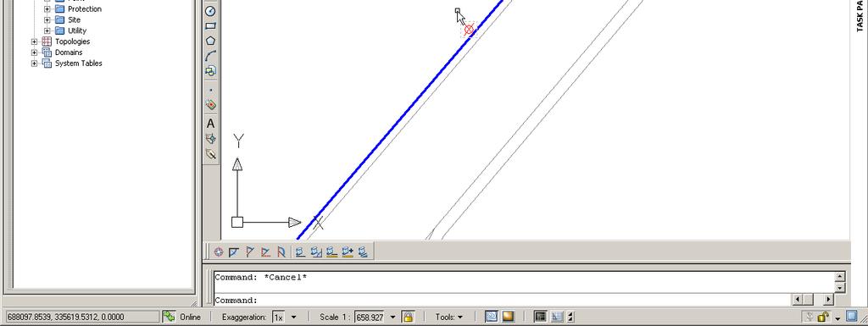Open the Tools dropdown menu
This screenshot has width=868, height=326.
click(x=449, y=318)
